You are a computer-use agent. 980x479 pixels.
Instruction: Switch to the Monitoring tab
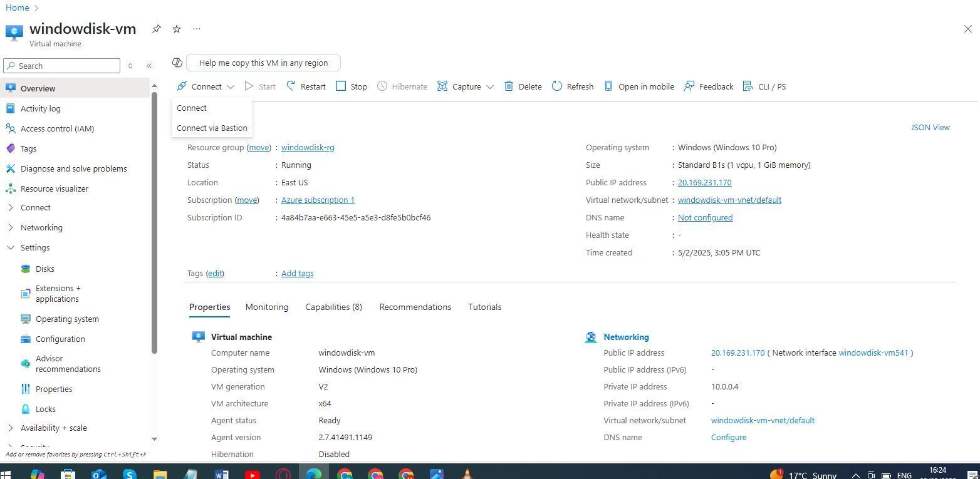[x=267, y=307]
